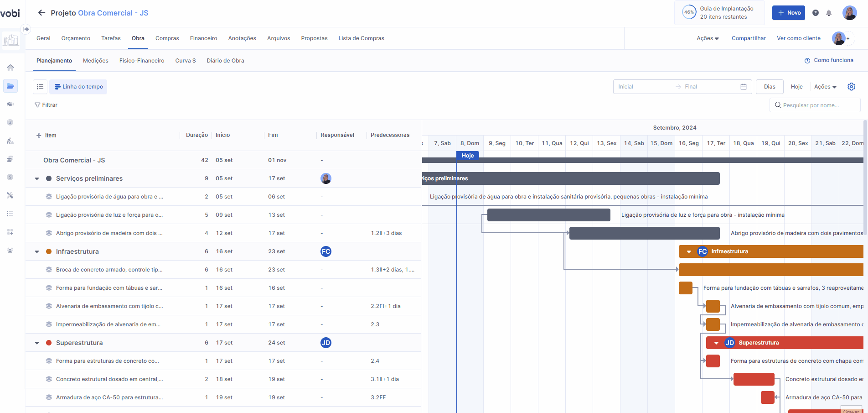The image size is (868, 413).
Task: Open the help question mark icon
Action: [816, 13]
